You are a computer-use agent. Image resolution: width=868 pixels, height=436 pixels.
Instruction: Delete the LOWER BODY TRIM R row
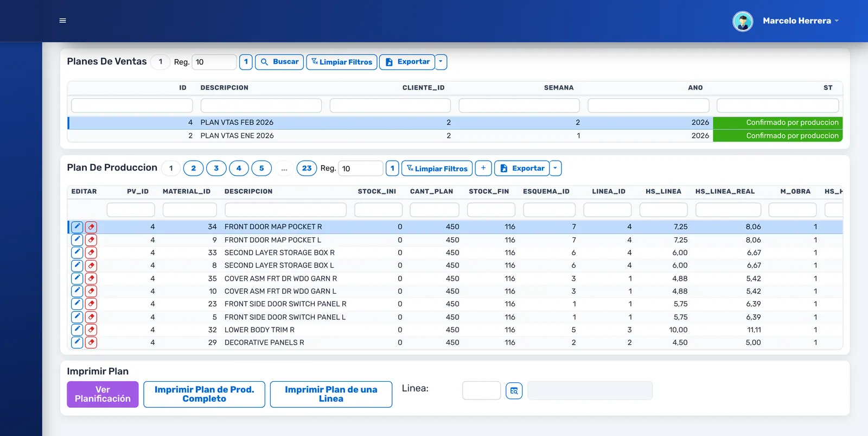point(91,330)
